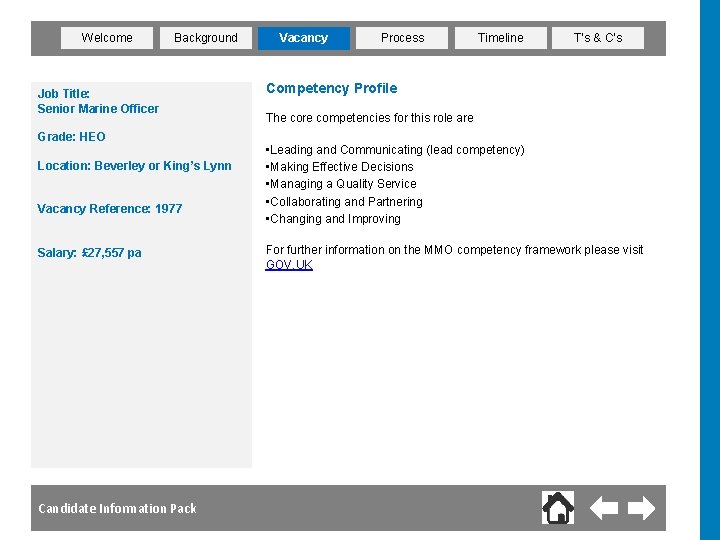The height and width of the screenshot is (540, 720).
Task: Select the Senior Marine Officer job title
Action: coord(98,109)
